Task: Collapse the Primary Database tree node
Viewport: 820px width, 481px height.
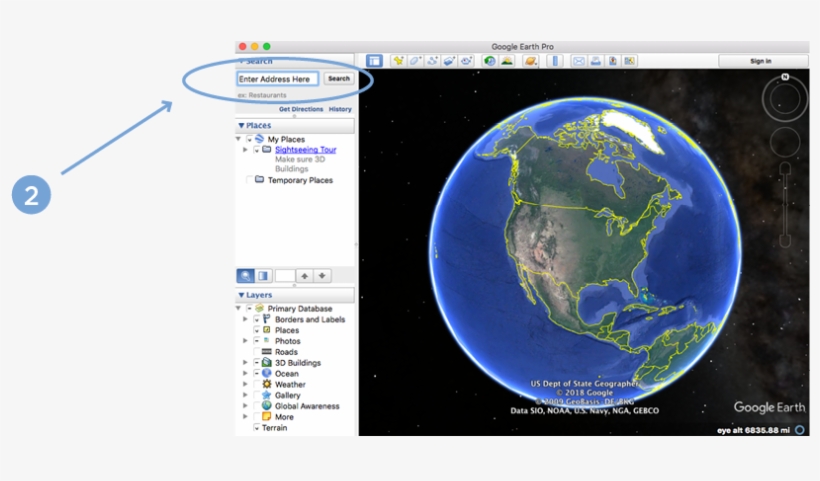Action: 238,308
